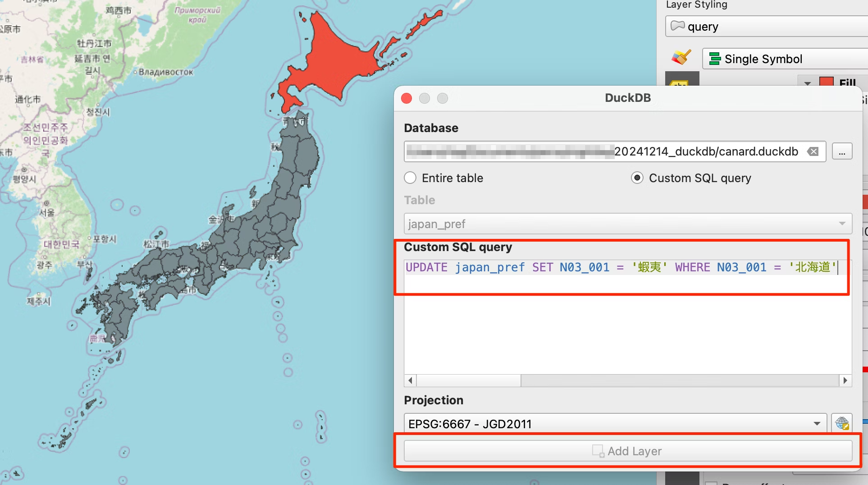Image resolution: width=868 pixels, height=485 pixels.
Task: Click the SQL editor right scroll arrow
Action: pyautogui.click(x=845, y=380)
